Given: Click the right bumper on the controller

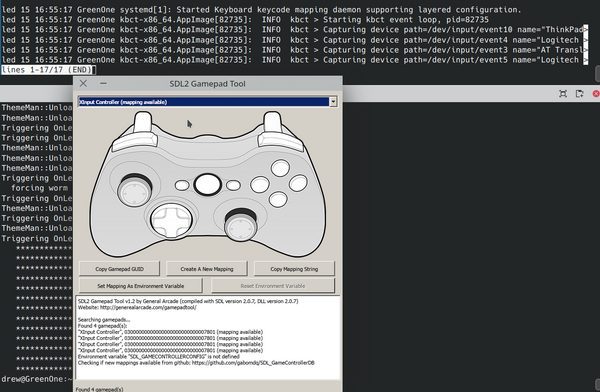Looking at the screenshot, I should coord(280,141).
